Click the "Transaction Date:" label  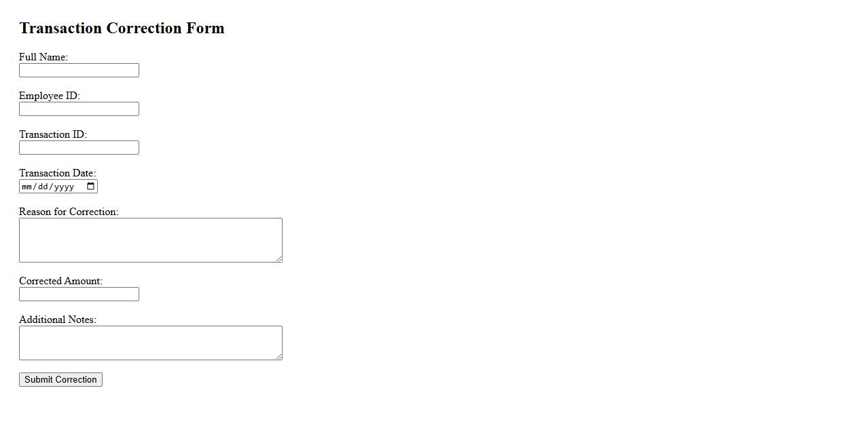click(58, 173)
